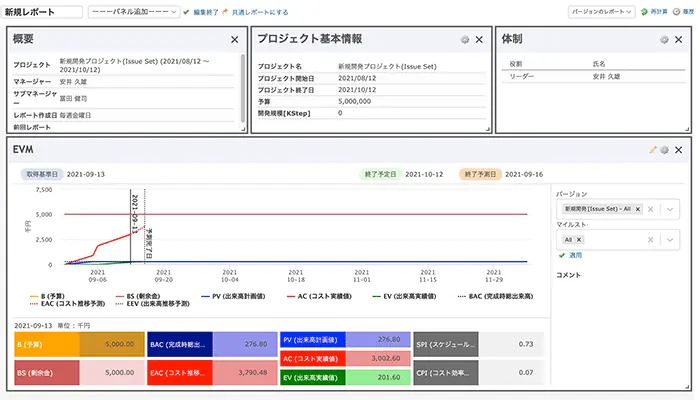Open the 履歴 history icon
Image resolution: width=700 pixels, height=400 pixels.
pos(676,12)
